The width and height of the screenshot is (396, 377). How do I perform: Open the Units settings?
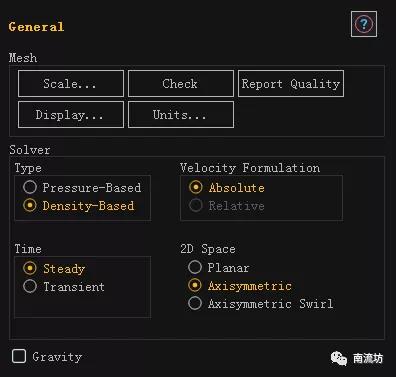point(181,115)
